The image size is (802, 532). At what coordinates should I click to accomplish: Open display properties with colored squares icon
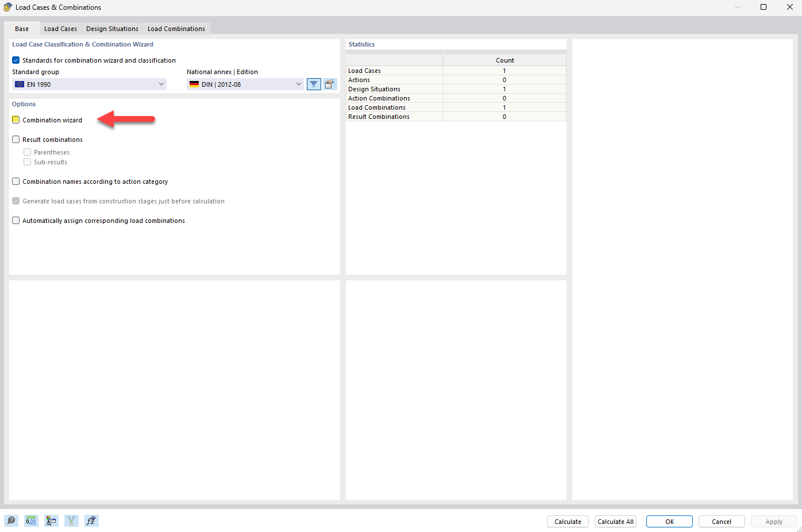coord(51,521)
